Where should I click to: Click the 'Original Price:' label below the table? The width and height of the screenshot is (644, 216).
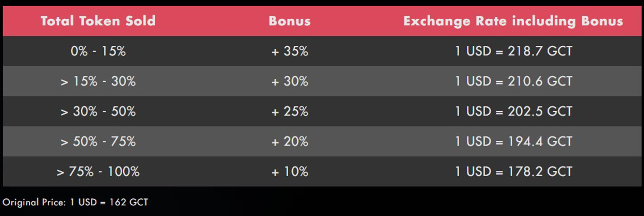click(x=34, y=202)
